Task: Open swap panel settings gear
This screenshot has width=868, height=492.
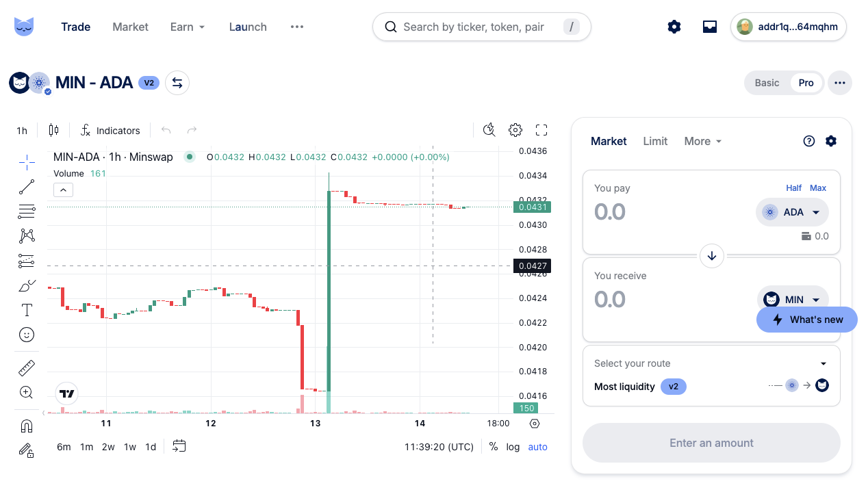Action: coord(831,141)
